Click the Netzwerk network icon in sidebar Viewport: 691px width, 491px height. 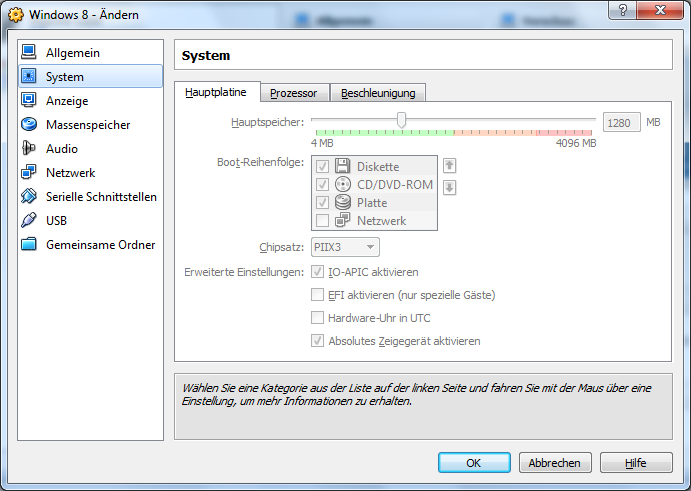pyautogui.click(x=29, y=172)
